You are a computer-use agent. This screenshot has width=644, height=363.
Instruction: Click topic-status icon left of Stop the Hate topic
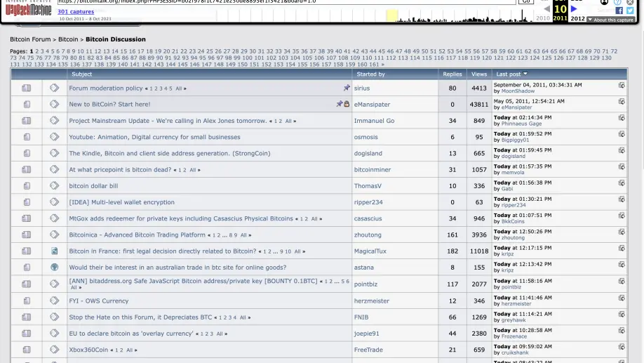coord(26,317)
